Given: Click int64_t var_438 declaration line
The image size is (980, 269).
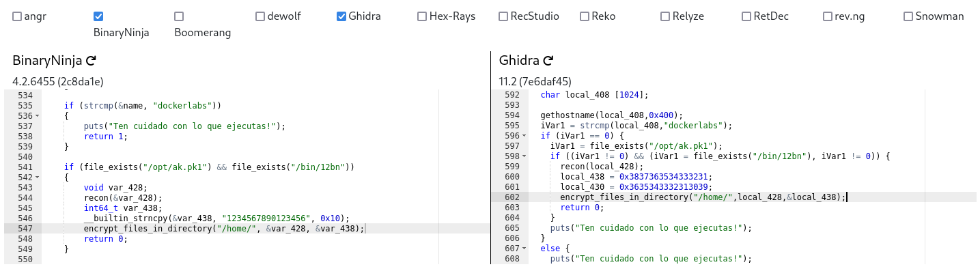Looking at the screenshot, I should coord(123,208).
